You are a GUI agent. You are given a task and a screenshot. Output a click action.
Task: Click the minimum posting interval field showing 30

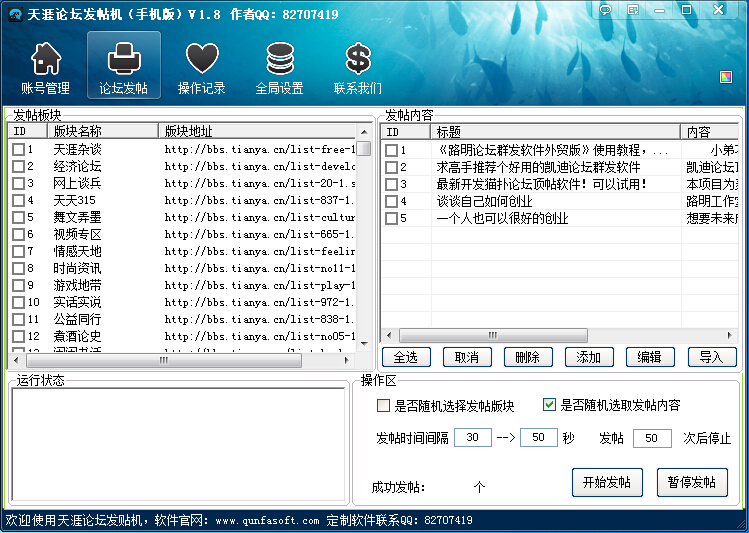472,438
